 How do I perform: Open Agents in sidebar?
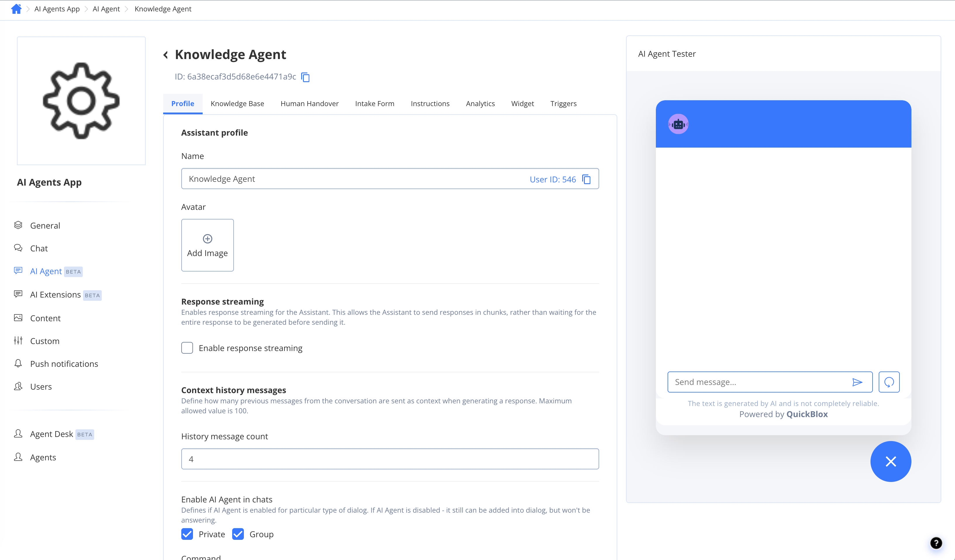click(x=43, y=457)
